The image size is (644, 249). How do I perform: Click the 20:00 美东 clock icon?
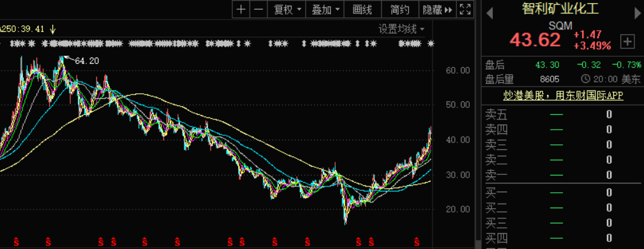click(585, 79)
